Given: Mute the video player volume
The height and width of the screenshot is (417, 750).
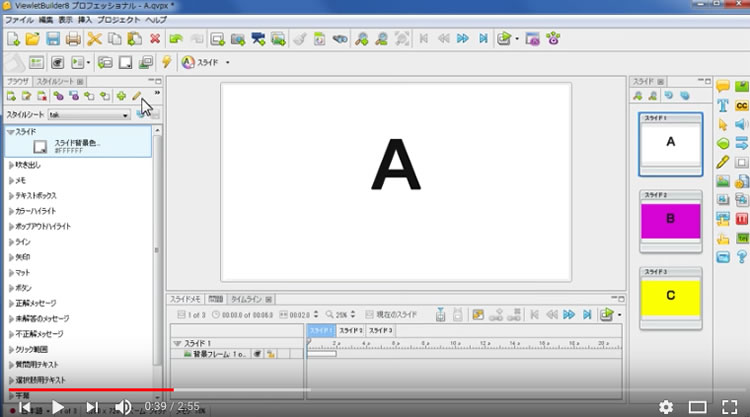Looking at the screenshot, I should coord(123,406).
